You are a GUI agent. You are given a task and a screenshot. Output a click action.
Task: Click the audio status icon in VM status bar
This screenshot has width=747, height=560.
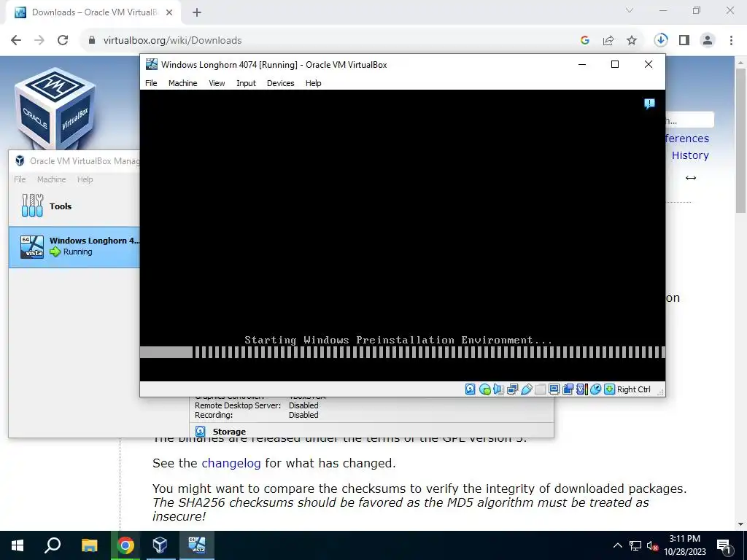coord(498,389)
